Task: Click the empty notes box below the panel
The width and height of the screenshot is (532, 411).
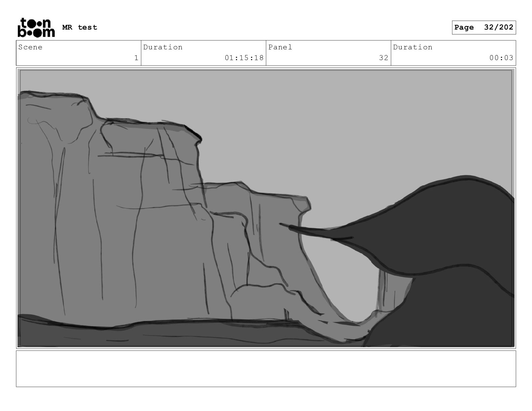Action: point(266,369)
